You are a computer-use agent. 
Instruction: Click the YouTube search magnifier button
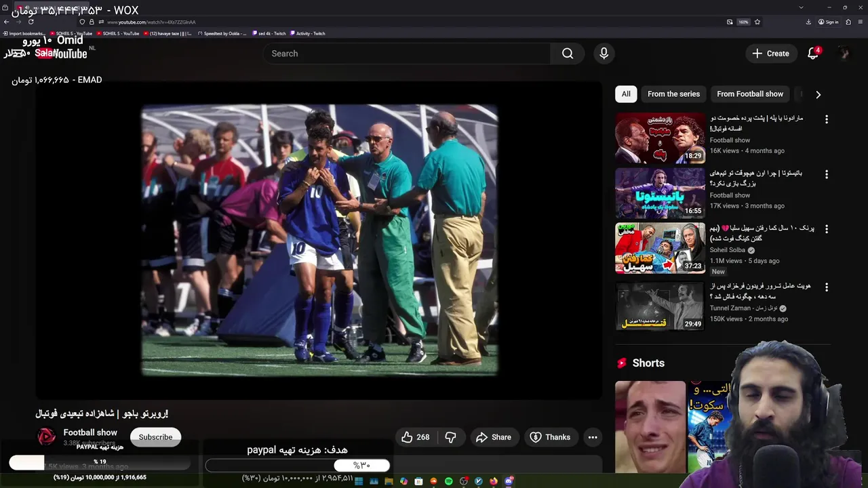coord(568,54)
